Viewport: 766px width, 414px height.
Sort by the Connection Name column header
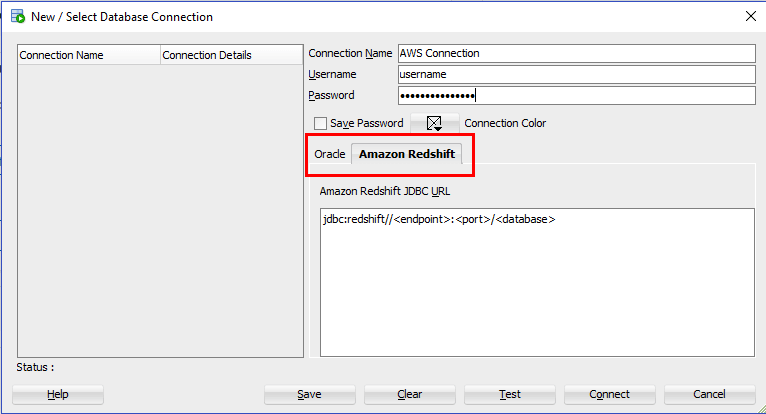89,55
